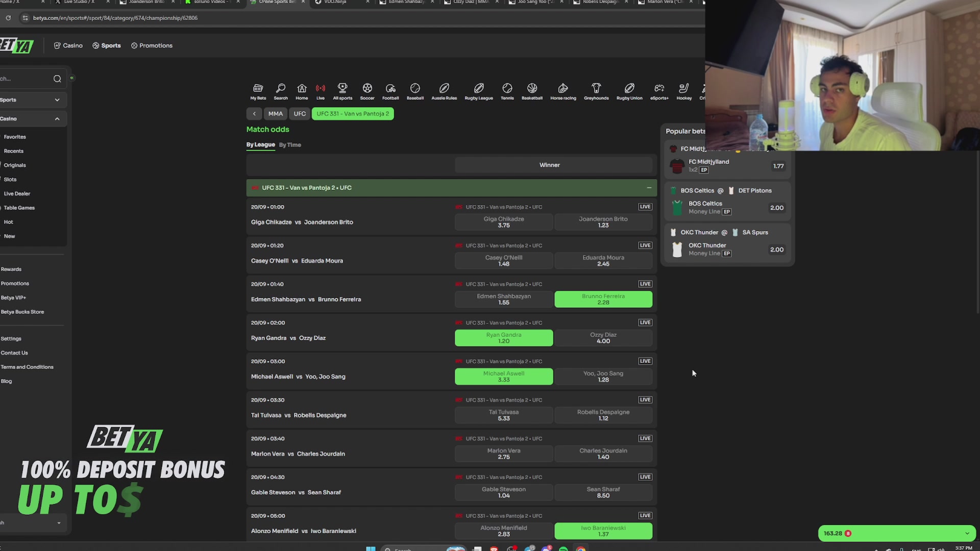Open the Live Dealer casino link

click(x=17, y=193)
